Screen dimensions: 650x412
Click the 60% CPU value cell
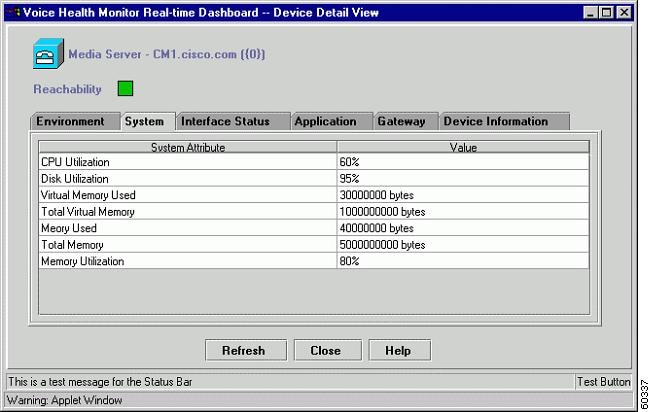[463, 162]
